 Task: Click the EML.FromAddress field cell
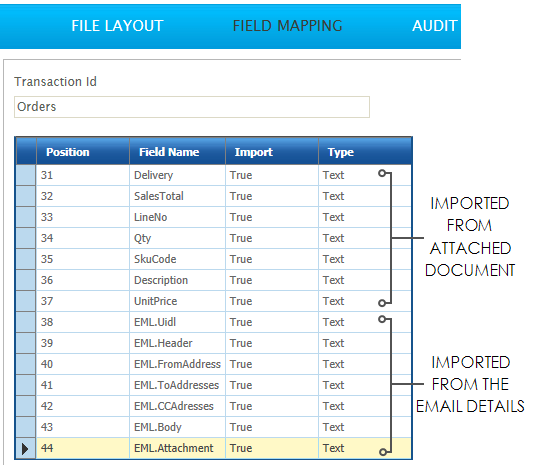pos(177,364)
